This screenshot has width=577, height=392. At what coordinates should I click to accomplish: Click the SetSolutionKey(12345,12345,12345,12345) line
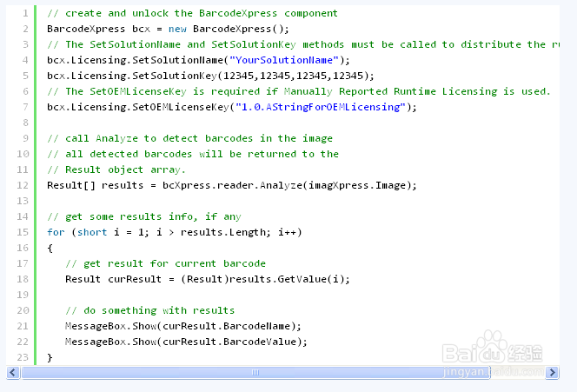[x=210, y=76]
